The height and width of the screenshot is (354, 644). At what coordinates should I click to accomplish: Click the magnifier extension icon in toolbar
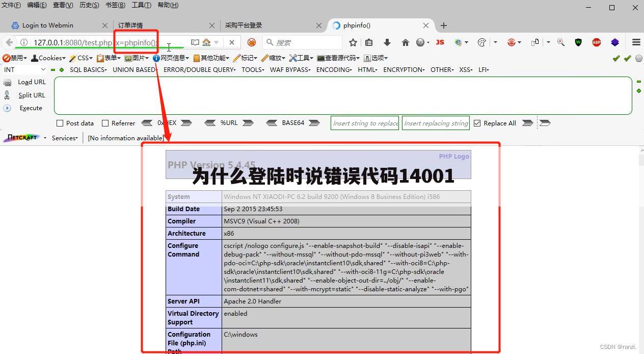(x=560, y=42)
